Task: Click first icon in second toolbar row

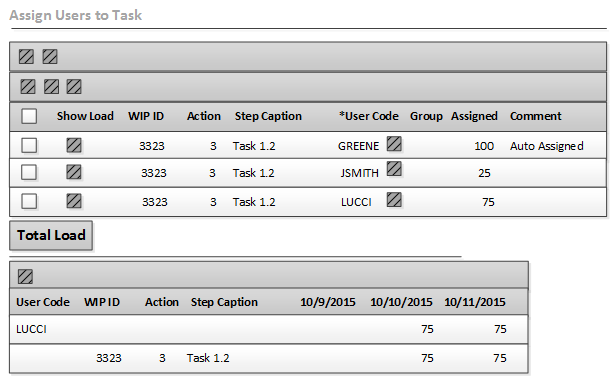Action: point(28,86)
